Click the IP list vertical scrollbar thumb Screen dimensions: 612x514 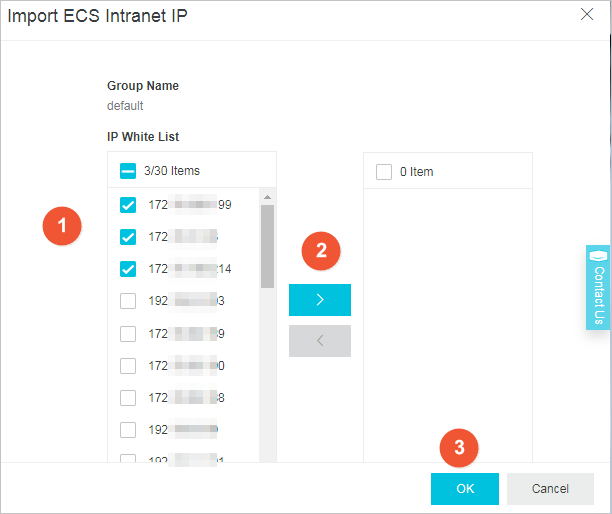tap(267, 245)
